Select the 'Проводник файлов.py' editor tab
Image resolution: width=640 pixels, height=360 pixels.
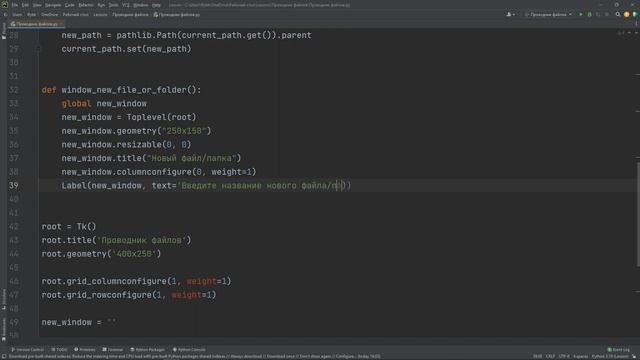tap(37, 24)
